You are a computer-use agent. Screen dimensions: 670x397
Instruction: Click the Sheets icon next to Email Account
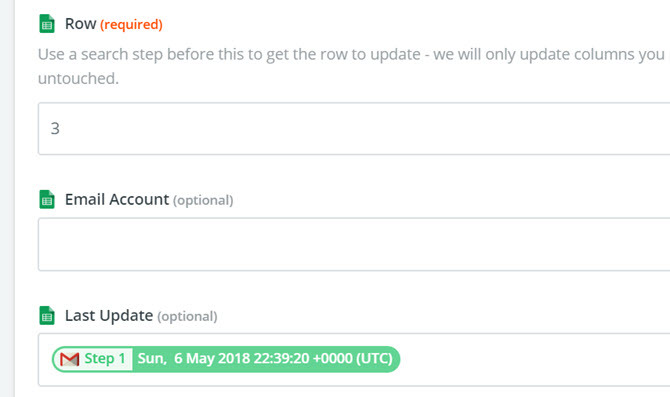point(47,200)
